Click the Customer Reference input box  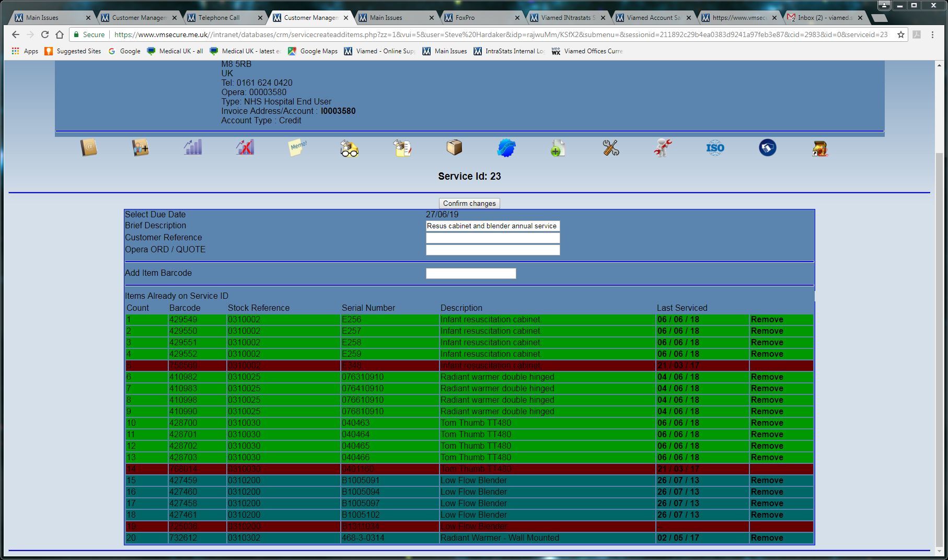[x=492, y=238]
